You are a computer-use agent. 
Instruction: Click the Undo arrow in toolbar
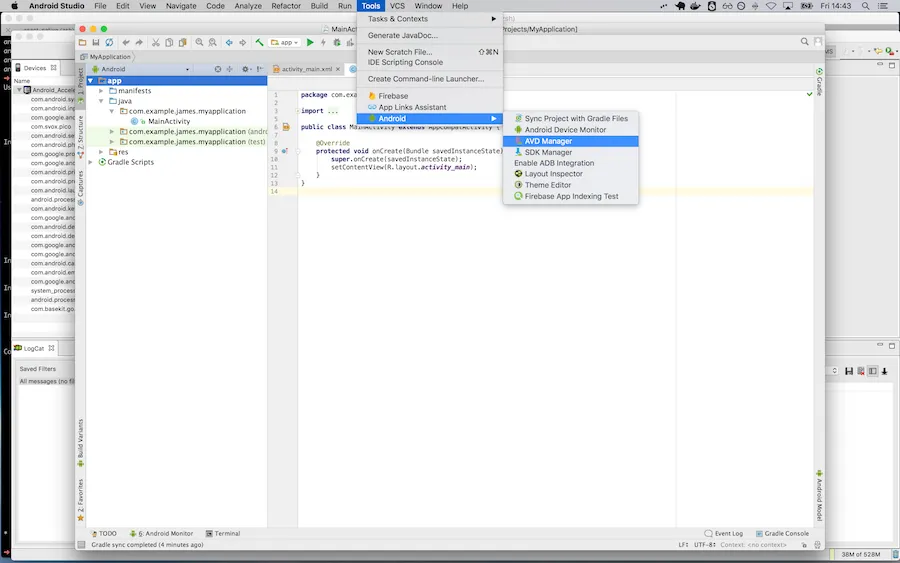pyautogui.click(x=126, y=42)
